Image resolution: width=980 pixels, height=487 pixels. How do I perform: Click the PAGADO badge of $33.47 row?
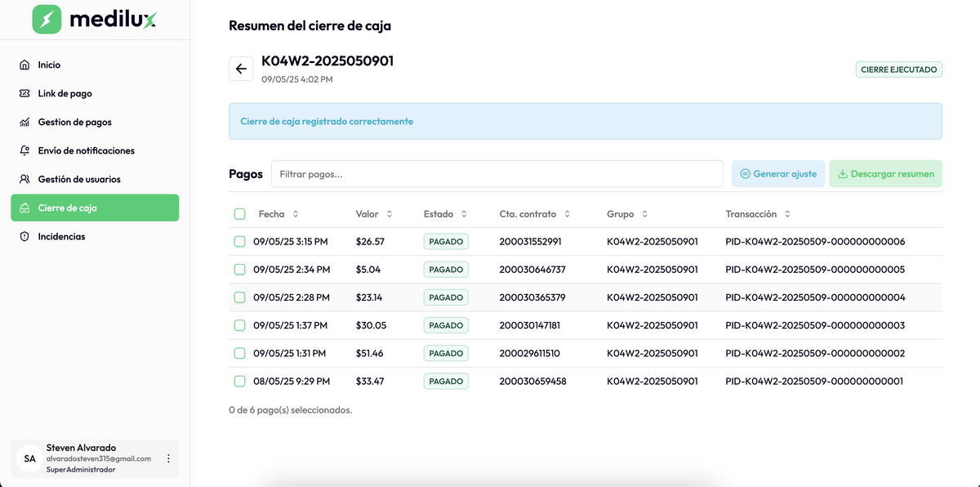(446, 381)
